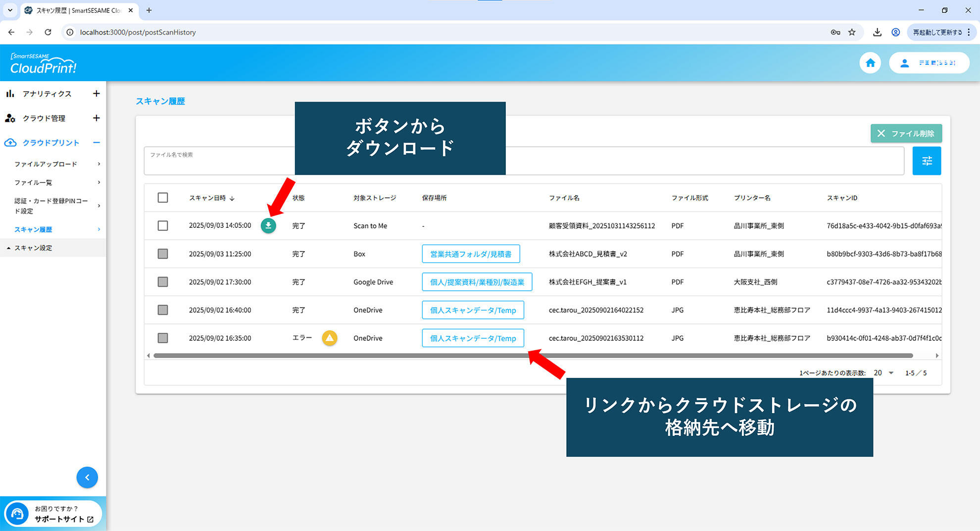Click the yellow error warning icon

330,338
